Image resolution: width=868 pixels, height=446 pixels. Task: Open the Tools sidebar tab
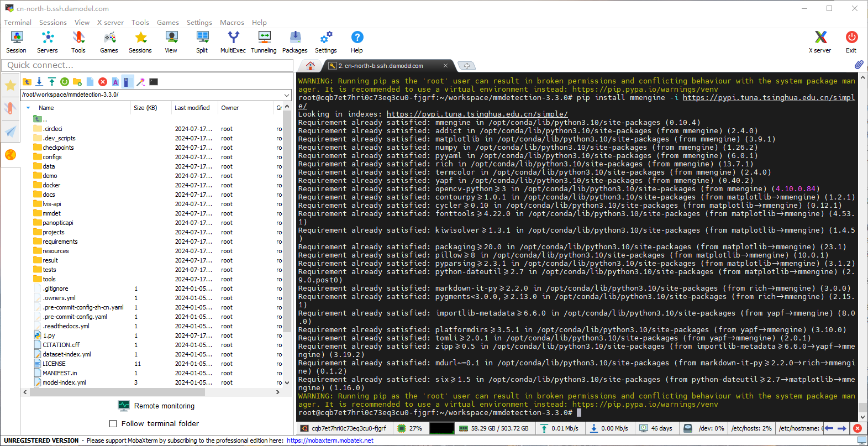10,108
